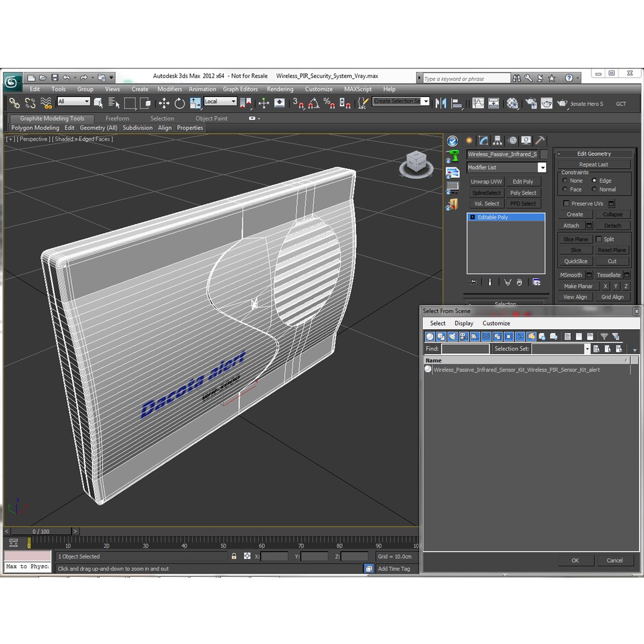This screenshot has width=644, height=644.
Task: Click the time slider 0 / 100 handle
Action: (x=41, y=531)
